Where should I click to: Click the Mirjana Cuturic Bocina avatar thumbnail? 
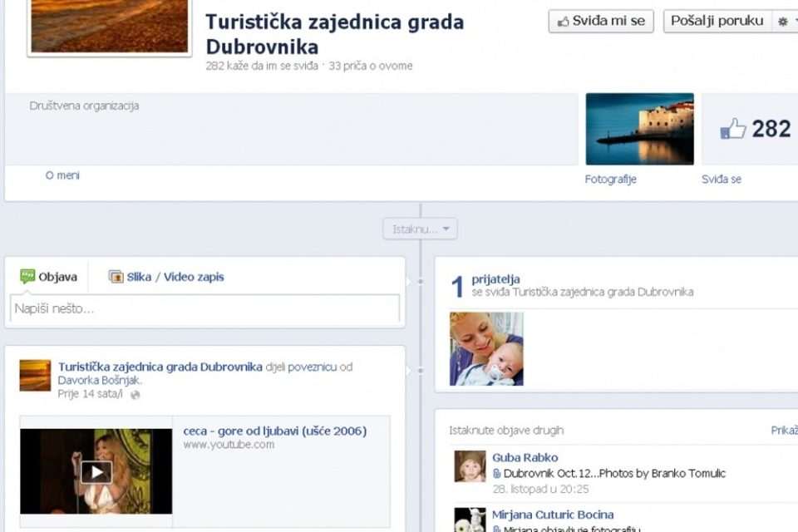click(x=470, y=520)
